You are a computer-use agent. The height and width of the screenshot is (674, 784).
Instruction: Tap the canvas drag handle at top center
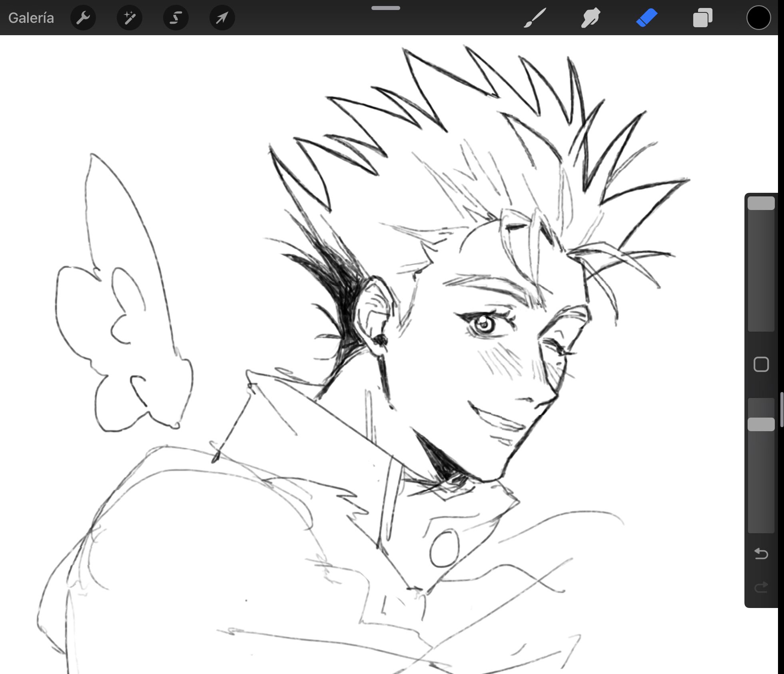pyautogui.click(x=386, y=8)
